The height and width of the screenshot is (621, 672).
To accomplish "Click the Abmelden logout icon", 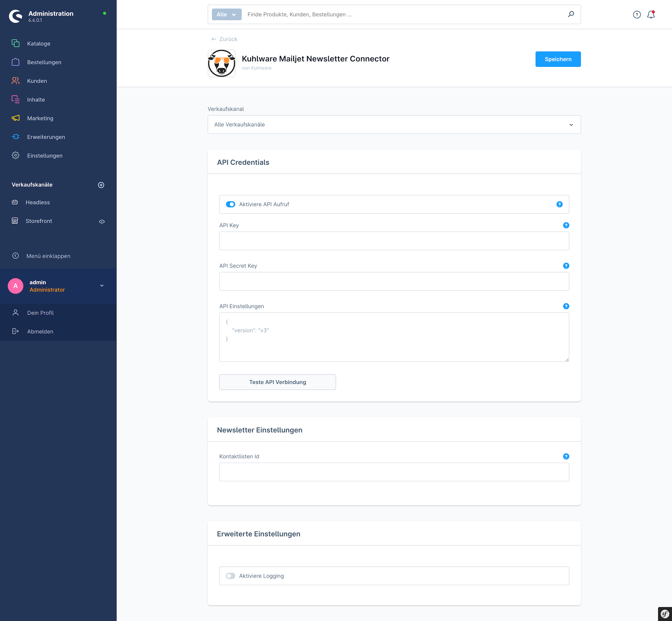I will click(x=15, y=331).
